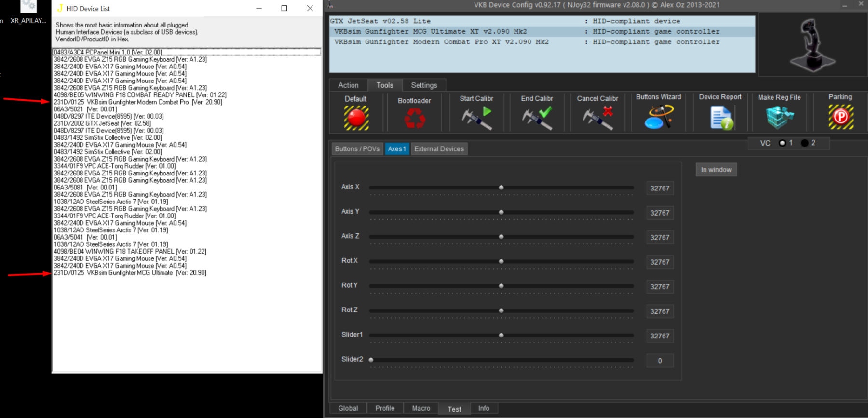The image size is (868, 418).
Task: Click the Axis Z slider handle
Action: [x=501, y=237]
